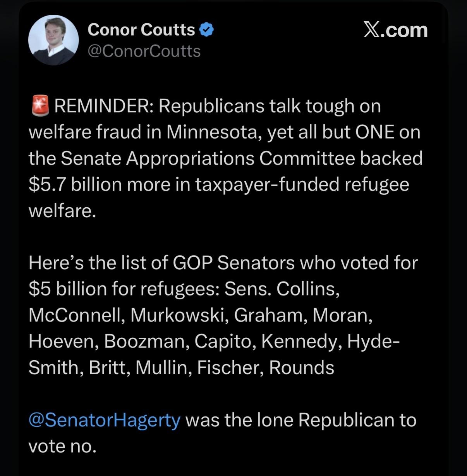Image resolution: width=467 pixels, height=476 pixels.
Task: Click the words "vote no." at the end
Action: (62, 446)
